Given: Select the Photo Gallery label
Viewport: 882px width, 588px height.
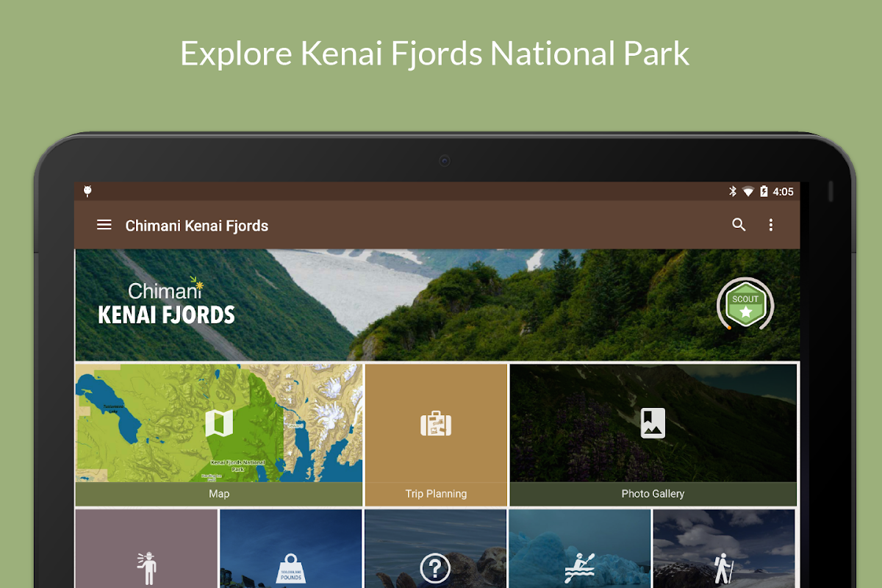Looking at the screenshot, I should (x=653, y=494).
